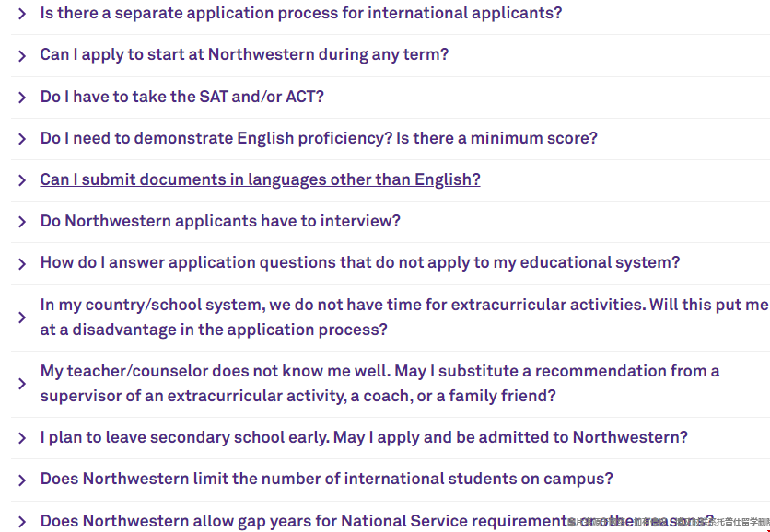770x532 pixels.
Task: Expand chevron beside 'Can I apply to start at Northwestern'
Action: coord(21,56)
